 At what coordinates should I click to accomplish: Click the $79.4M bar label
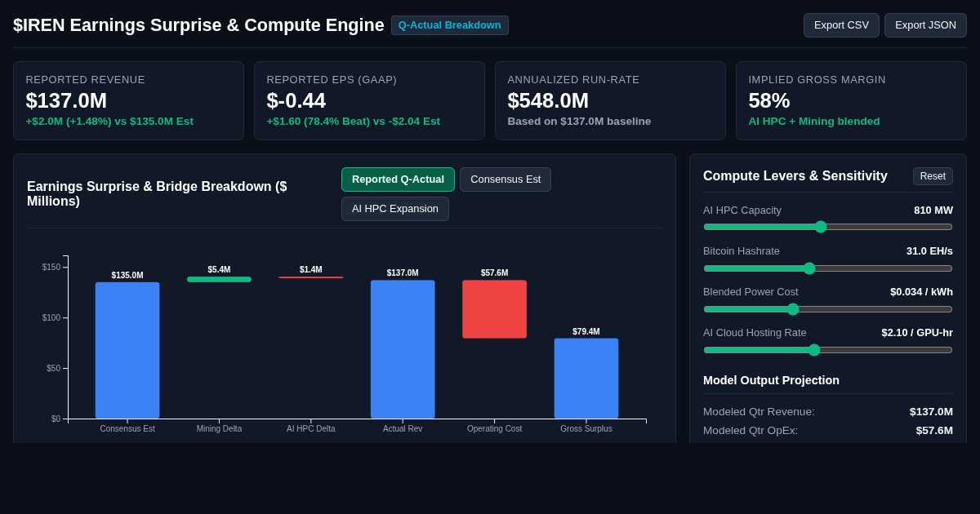coord(586,332)
